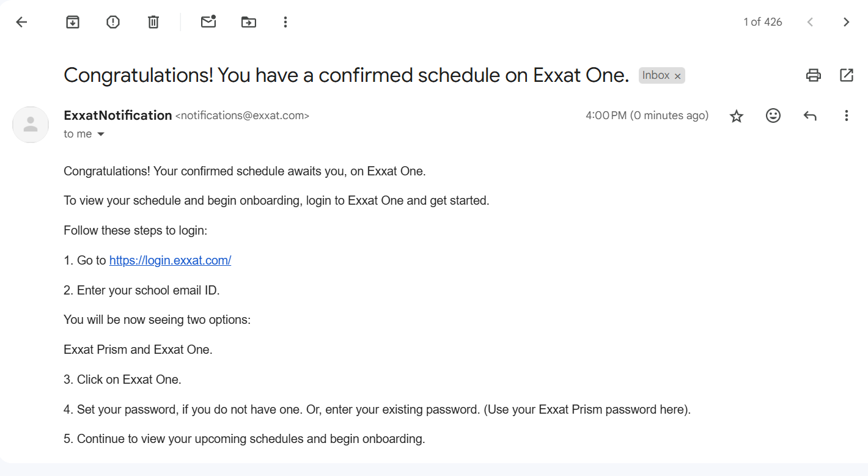Viewport: 868px width, 476px height.
Task: Mark the email as unread
Action: point(208,22)
